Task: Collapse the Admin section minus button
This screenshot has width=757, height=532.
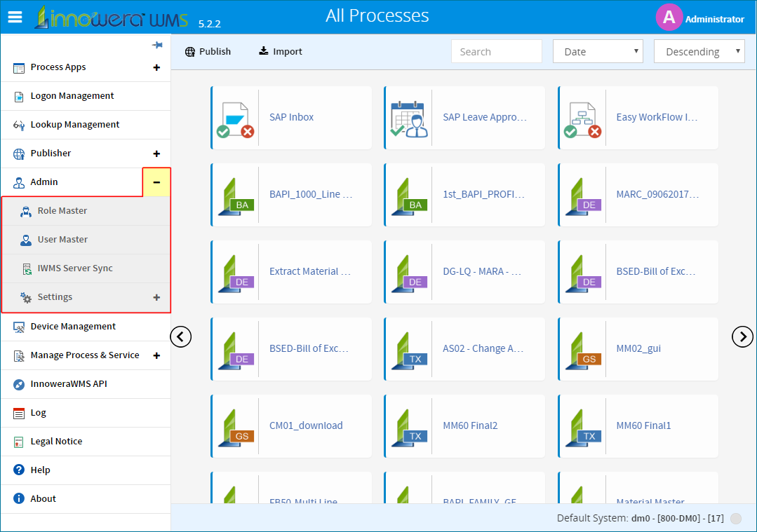Action: (156, 182)
